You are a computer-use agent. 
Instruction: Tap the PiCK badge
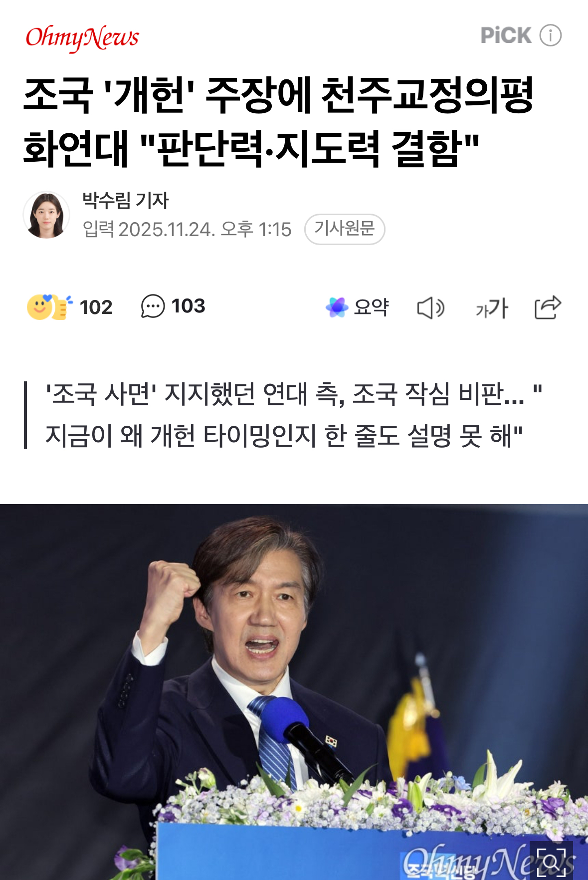(506, 35)
